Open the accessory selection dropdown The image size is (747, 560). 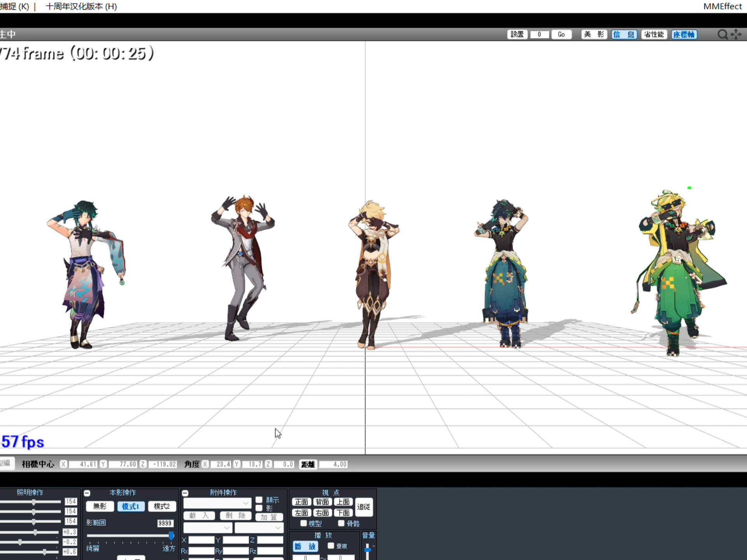(217, 503)
